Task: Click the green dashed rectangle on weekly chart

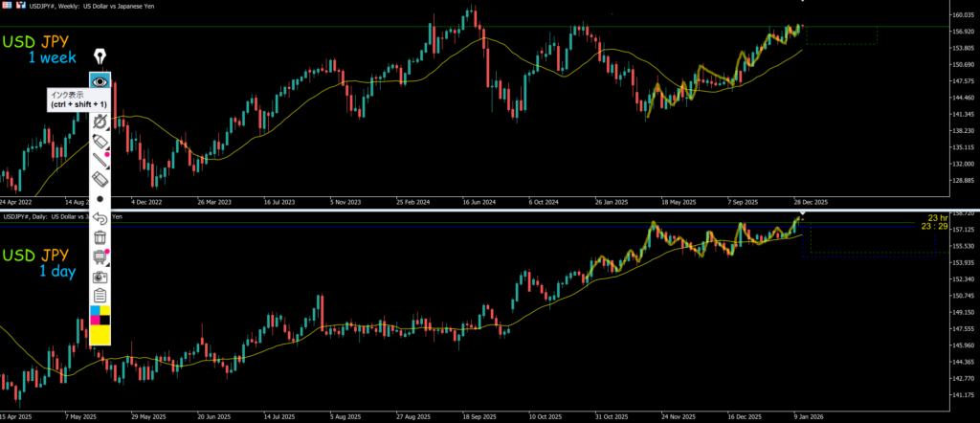Action: point(841,36)
